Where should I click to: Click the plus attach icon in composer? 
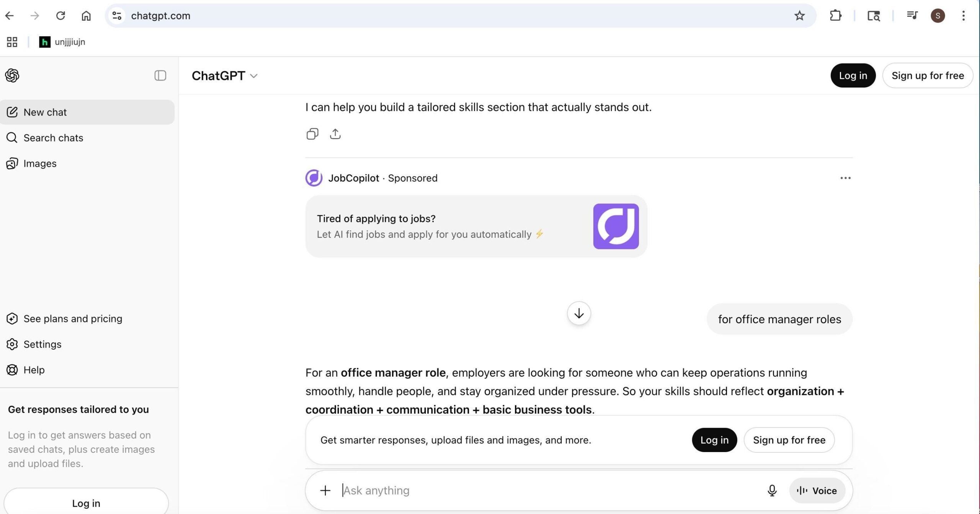tap(325, 490)
